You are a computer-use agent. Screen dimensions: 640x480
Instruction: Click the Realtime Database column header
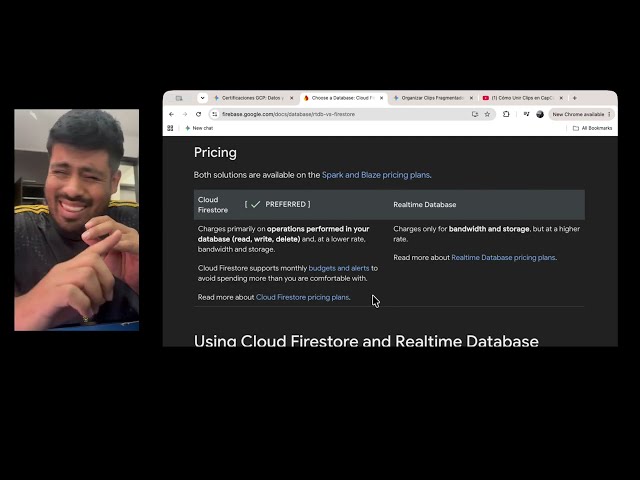pos(424,205)
